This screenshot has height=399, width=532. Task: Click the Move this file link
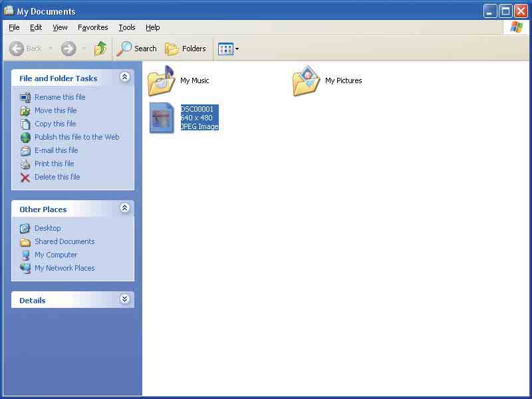pos(56,110)
